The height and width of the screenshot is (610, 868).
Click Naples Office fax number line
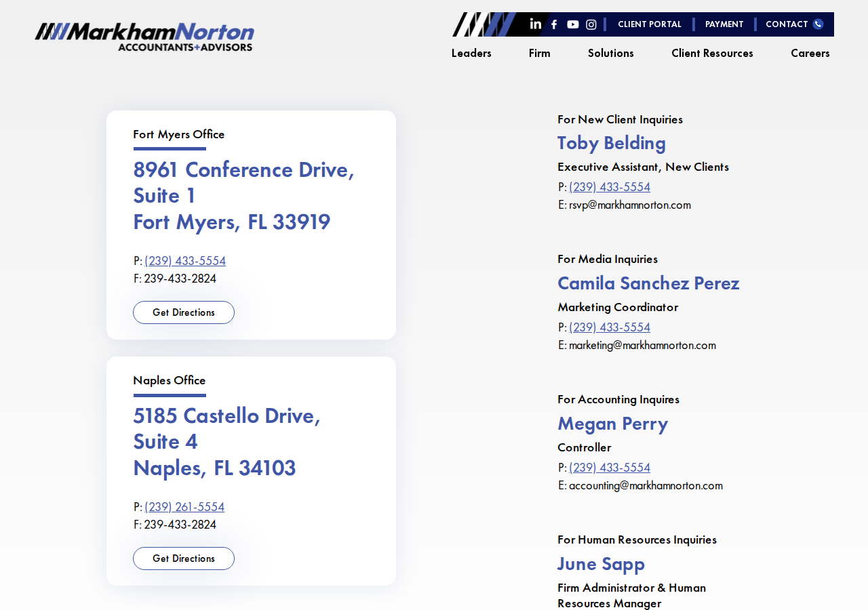click(175, 525)
